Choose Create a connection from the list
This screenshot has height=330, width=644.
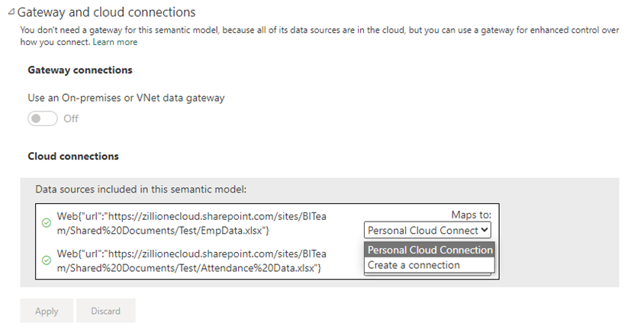430,265
